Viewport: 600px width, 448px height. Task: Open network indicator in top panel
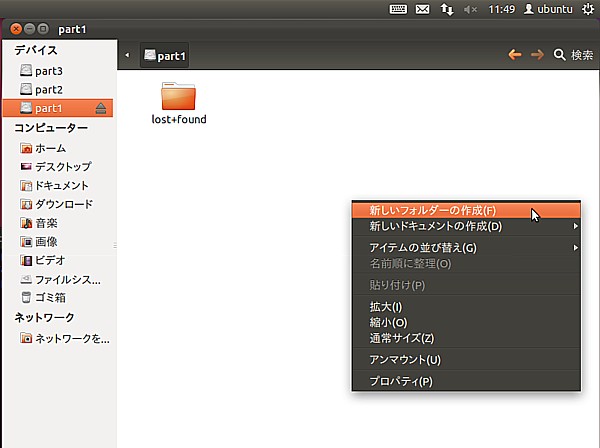click(x=447, y=9)
